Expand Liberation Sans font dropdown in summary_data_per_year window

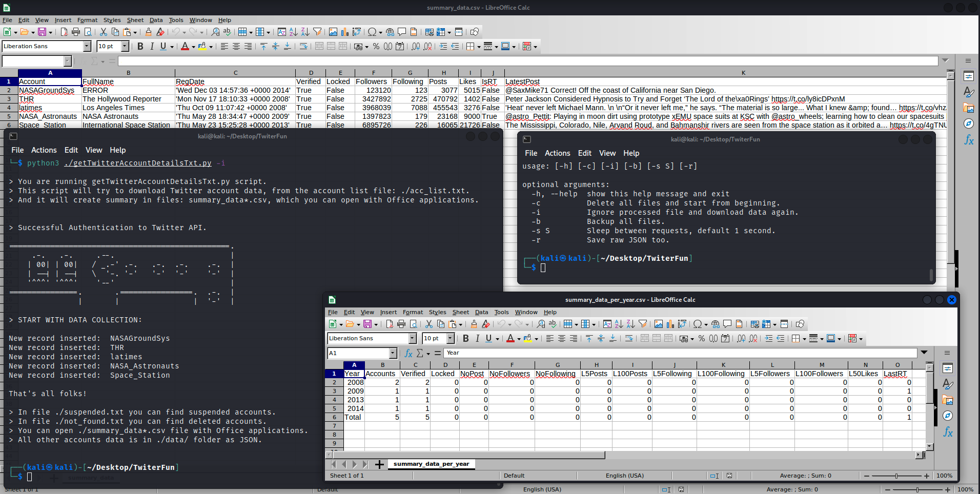412,338
